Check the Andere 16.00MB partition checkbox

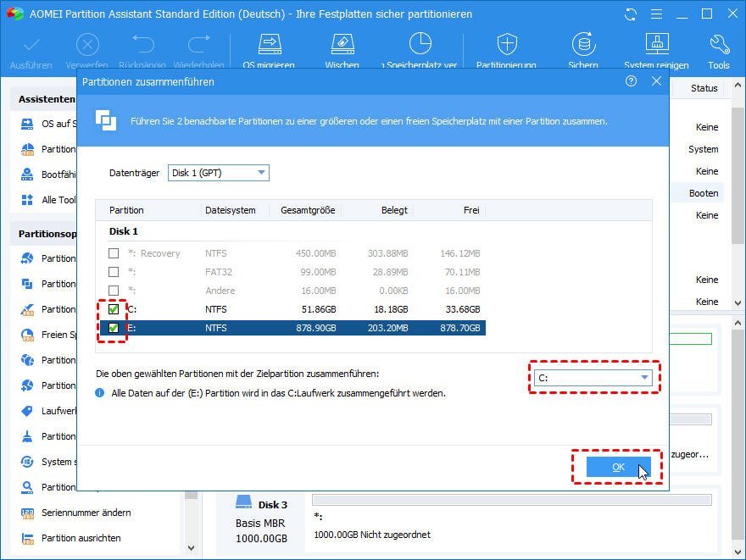(x=114, y=291)
